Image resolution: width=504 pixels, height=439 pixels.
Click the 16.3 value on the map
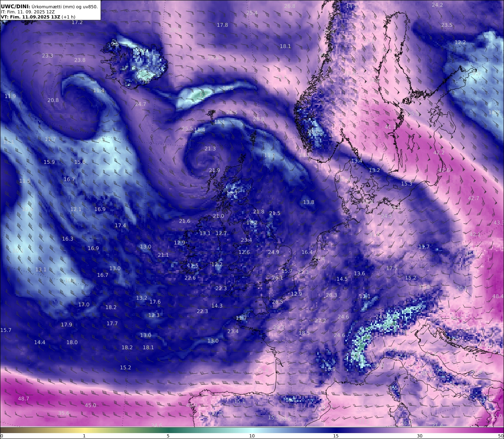68,239
